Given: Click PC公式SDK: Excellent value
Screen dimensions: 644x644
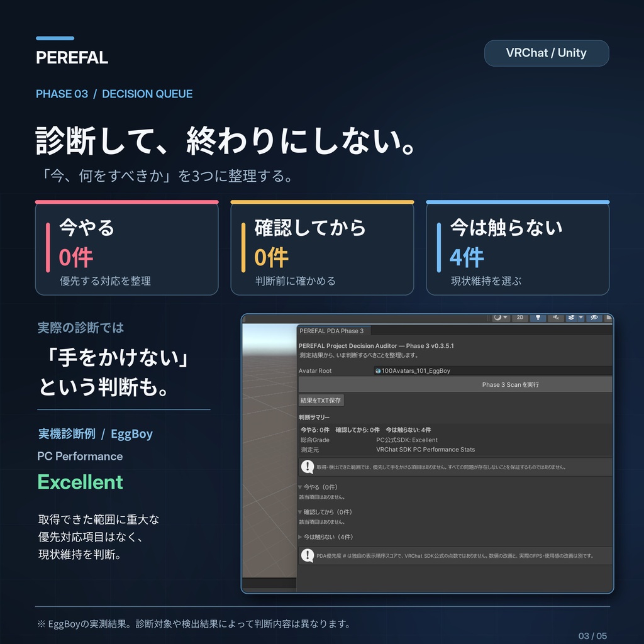Looking at the screenshot, I should [x=407, y=440].
